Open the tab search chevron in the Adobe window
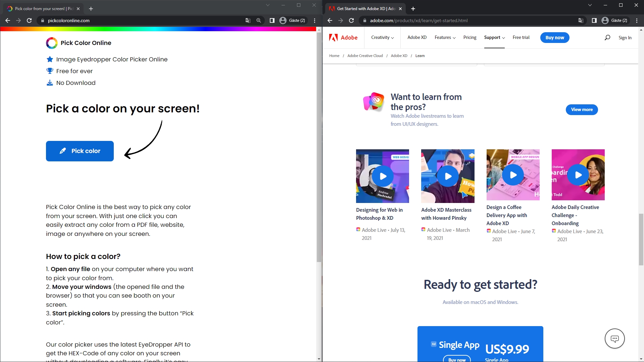The height and width of the screenshot is (362, 644). click(590, 5)
